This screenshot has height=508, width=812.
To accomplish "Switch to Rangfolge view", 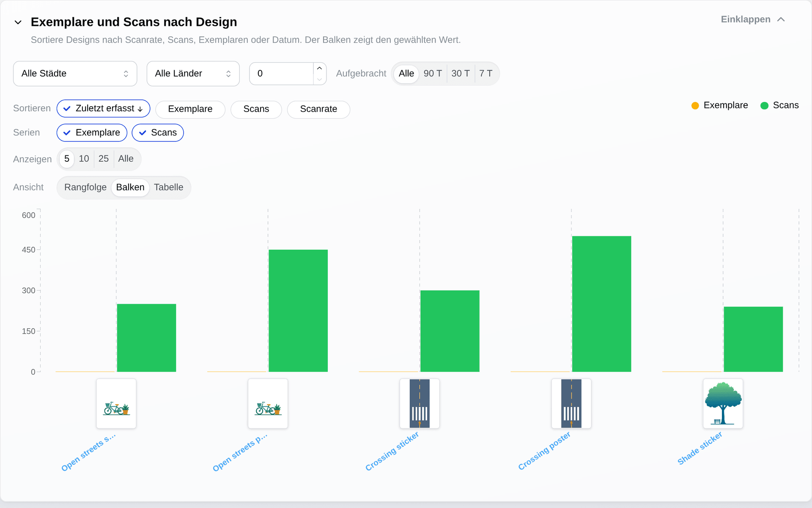I will 85,188.
